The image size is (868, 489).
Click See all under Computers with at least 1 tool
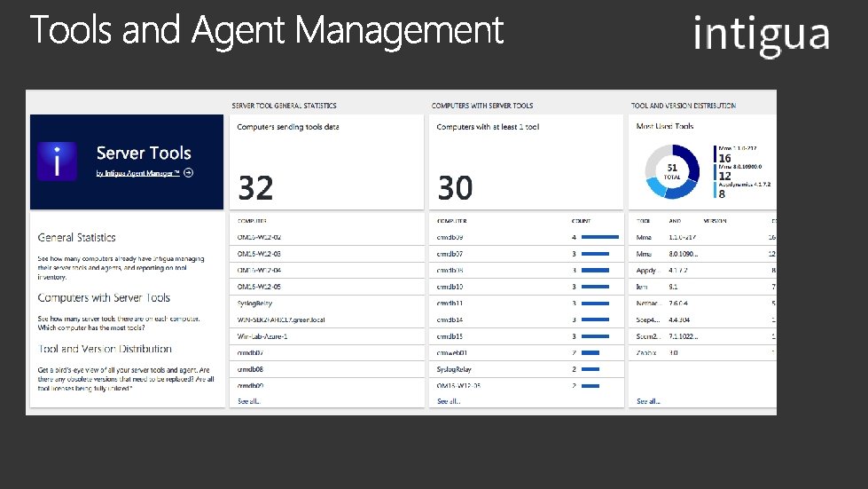point(449,401)
